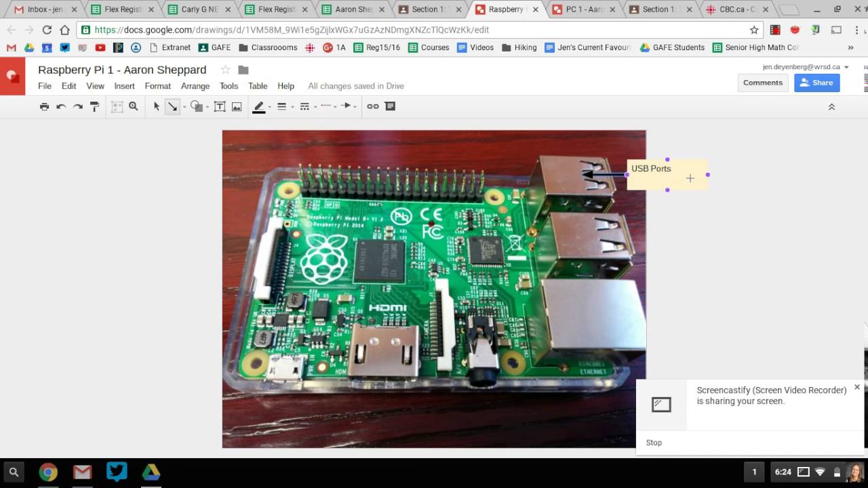868x488 pixels.
Task: Open the Chrome OS launcher search
Action: tap(13, 472)
